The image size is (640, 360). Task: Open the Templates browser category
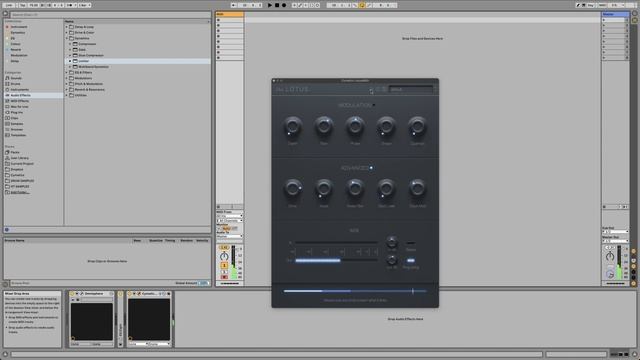(18, 135)
